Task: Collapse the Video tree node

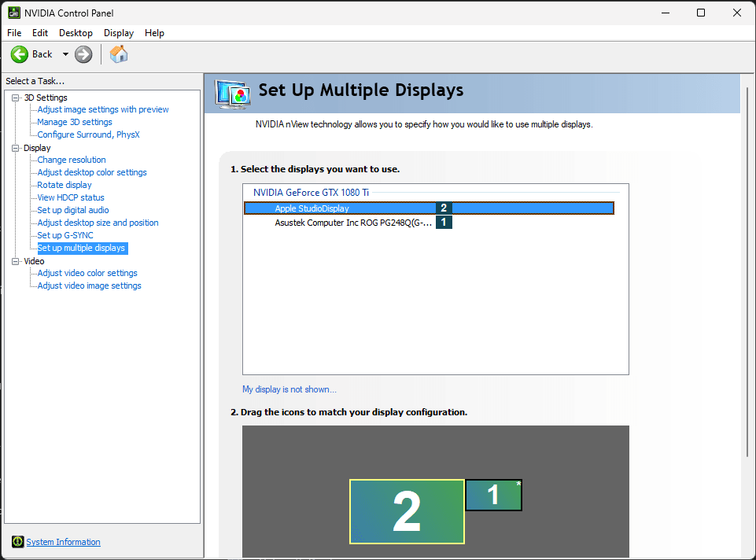Action: coord(15,261)
